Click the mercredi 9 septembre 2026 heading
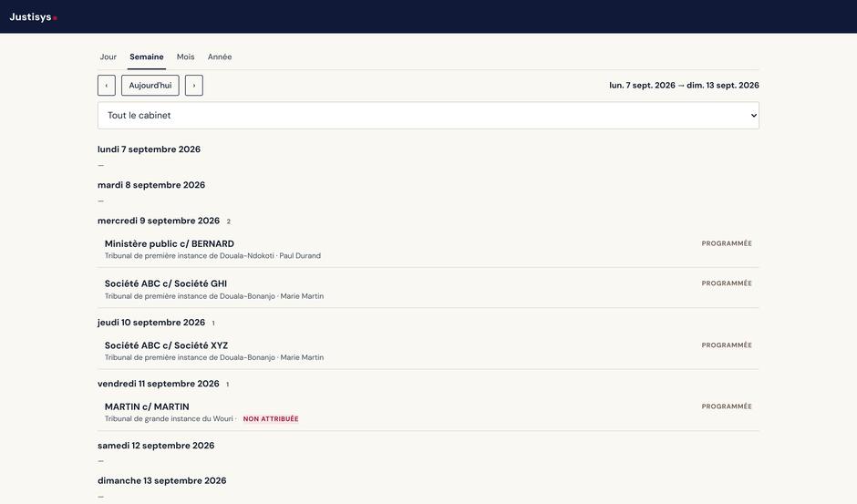The height and width of the screenshot is (504, 857). 159,221
